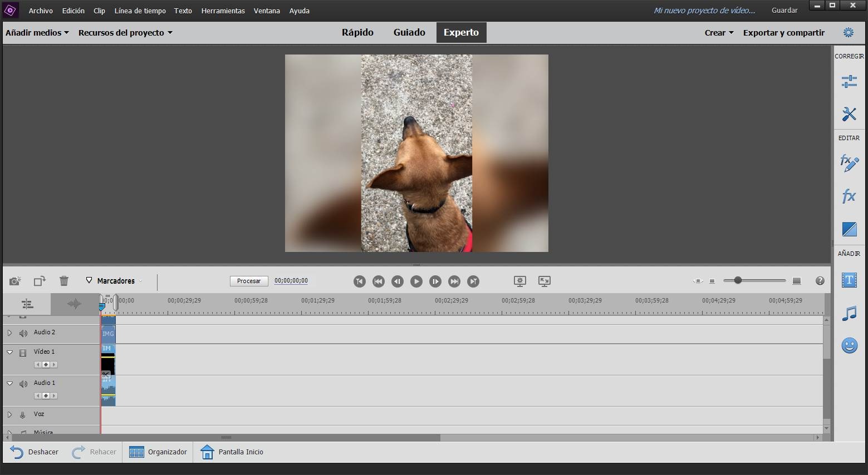Mute the Audio 2 track speaker

pyautogui.click(x=23, y=333)
